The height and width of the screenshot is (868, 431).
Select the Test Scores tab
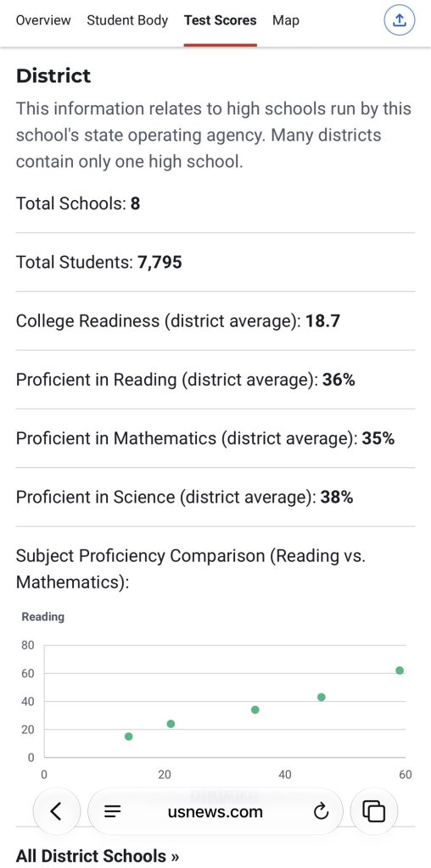[221, 20]
